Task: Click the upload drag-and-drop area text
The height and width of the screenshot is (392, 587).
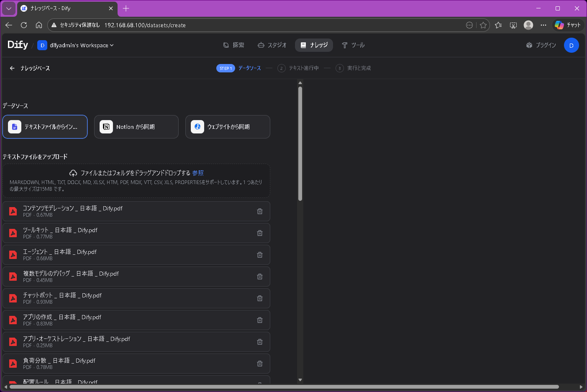Action: tap(135, 173)
